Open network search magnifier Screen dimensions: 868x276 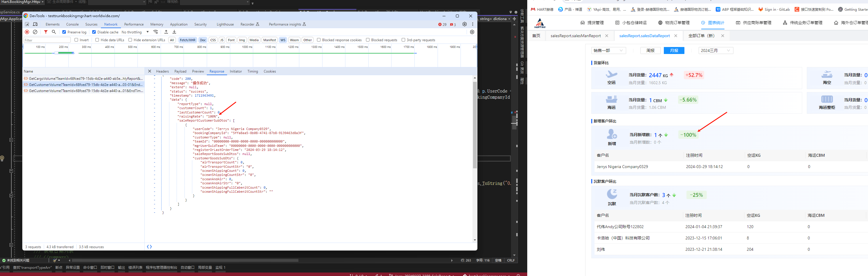tap(54, 32)
